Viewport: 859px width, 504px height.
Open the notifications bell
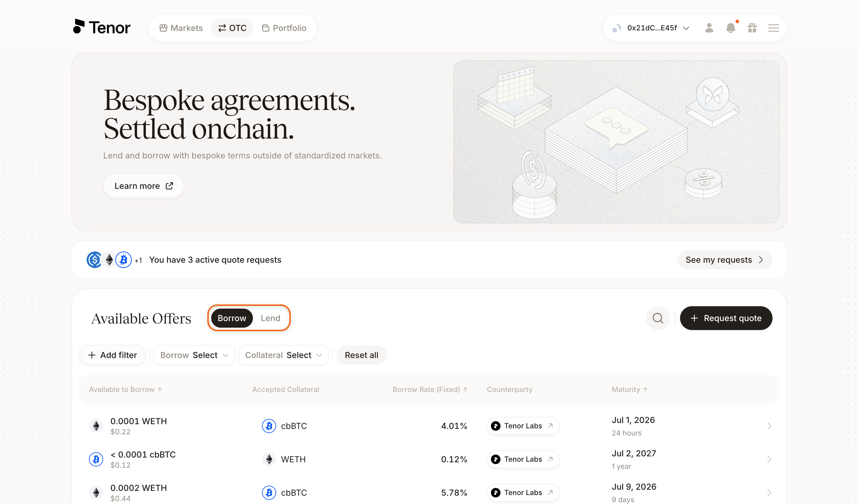(x=730, y=28)
